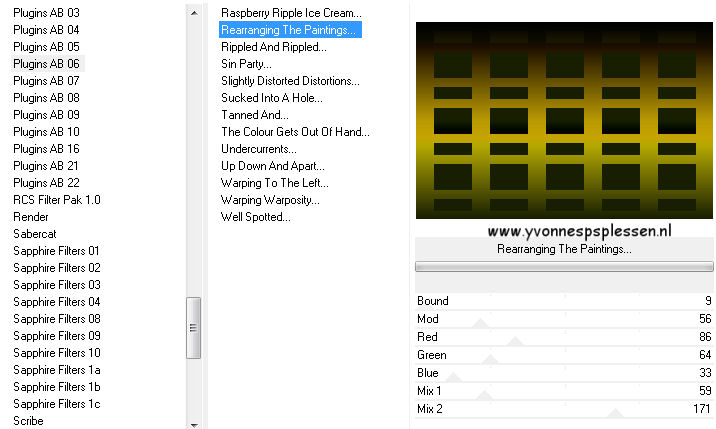This screenshot has width=716, height=429.
Task: Select Sapphire Filters 02
Action: click(57, 268)
